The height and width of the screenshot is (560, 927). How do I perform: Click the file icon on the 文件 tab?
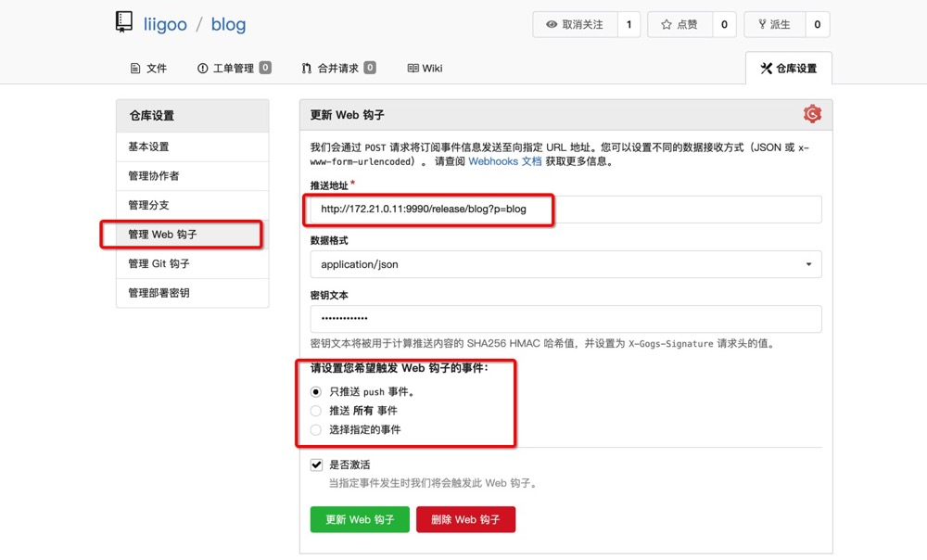134,69
